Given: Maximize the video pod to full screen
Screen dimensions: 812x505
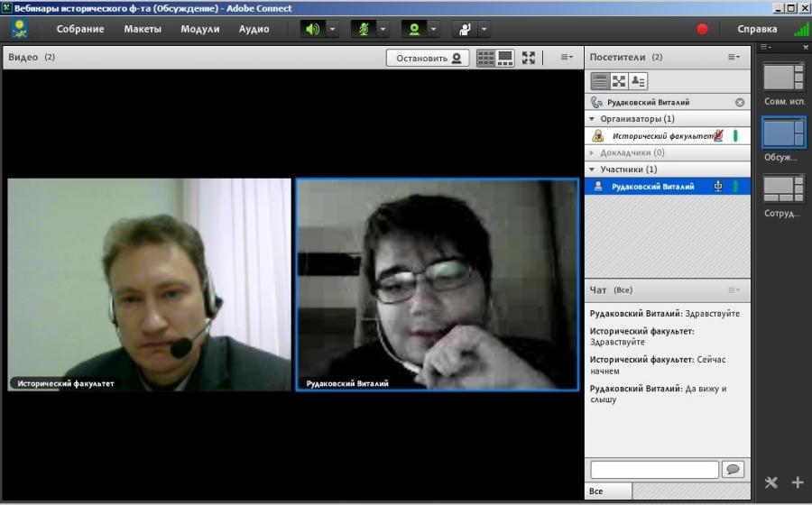Looking at the screenshot, I should pyautogui.click(x=528, y=58).
